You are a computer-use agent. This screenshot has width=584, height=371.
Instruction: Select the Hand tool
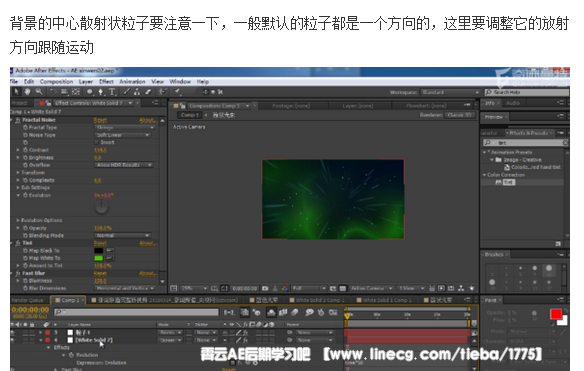click(x=27, y=91)
